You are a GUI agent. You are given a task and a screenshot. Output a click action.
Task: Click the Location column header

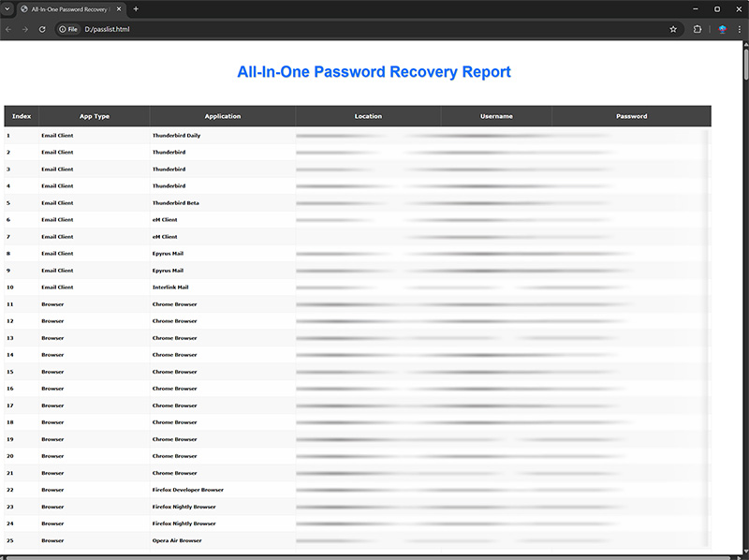pos(368,116)
